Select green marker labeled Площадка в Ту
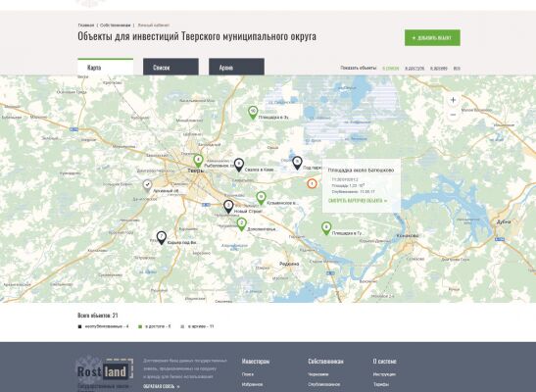The width and height of the screenshot is (536, 392). coord(326,228)
